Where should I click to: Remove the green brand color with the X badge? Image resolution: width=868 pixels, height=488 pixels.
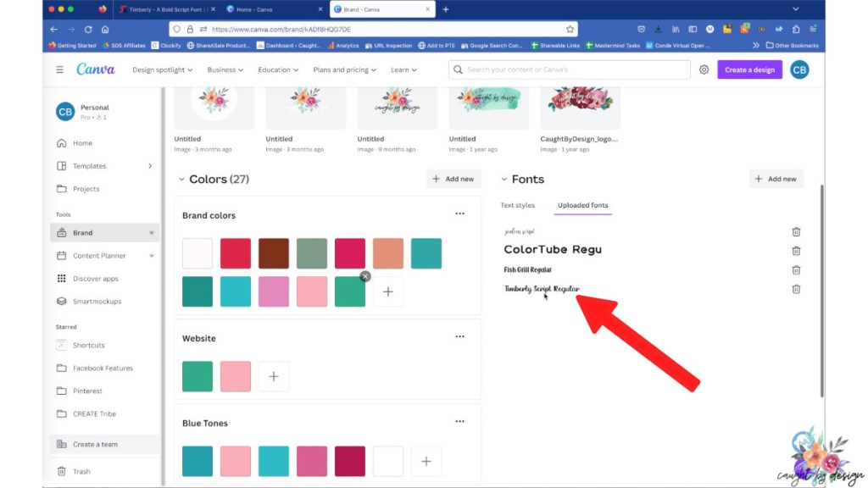364,276
